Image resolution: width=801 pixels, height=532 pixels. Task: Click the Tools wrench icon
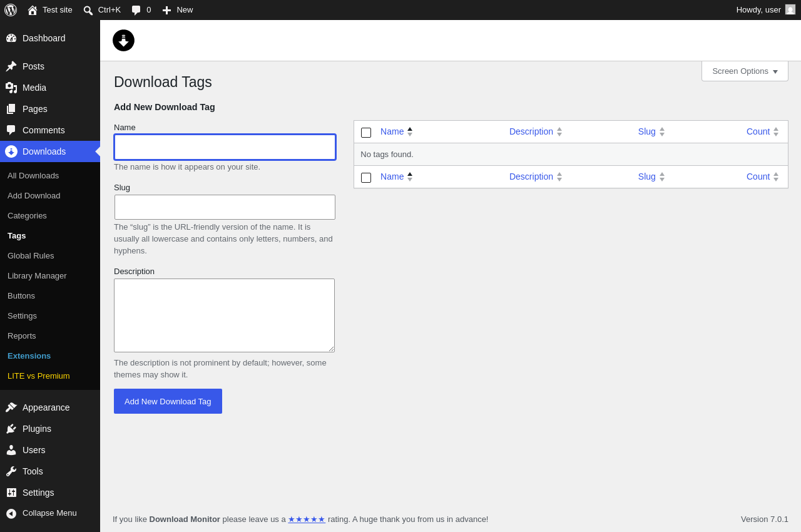tap(11, 471)
